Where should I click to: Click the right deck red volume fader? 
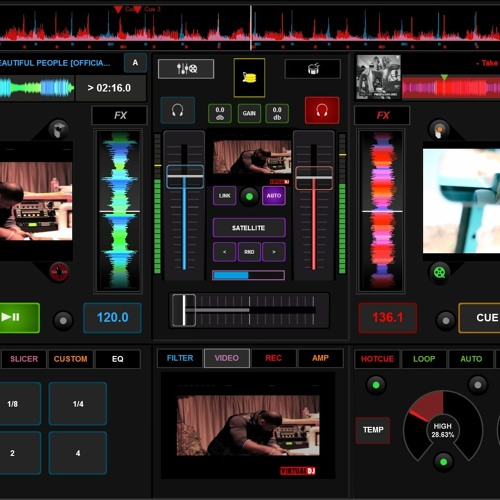pos(314,178)
